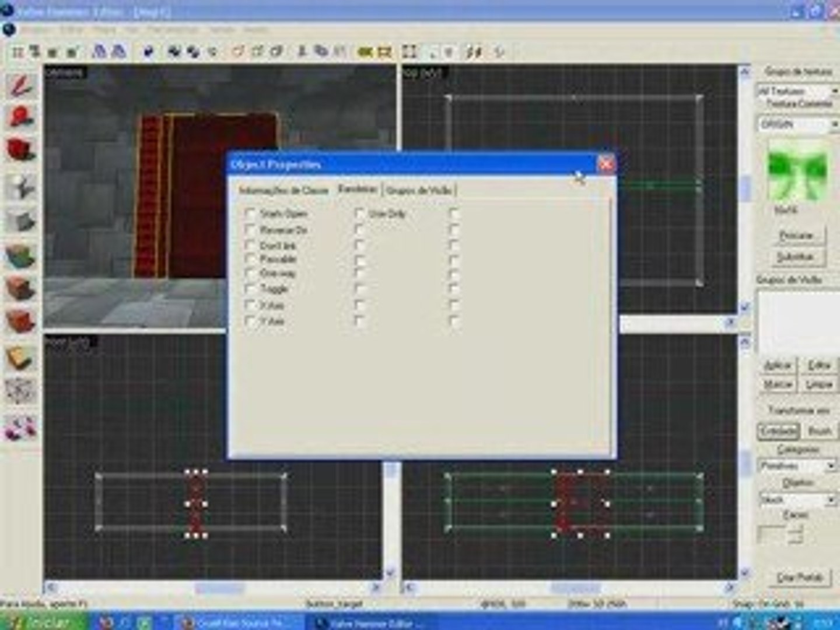Open the Toggle Texture Application tool
The image size is (840, 630).
click(x=22, y=256)
